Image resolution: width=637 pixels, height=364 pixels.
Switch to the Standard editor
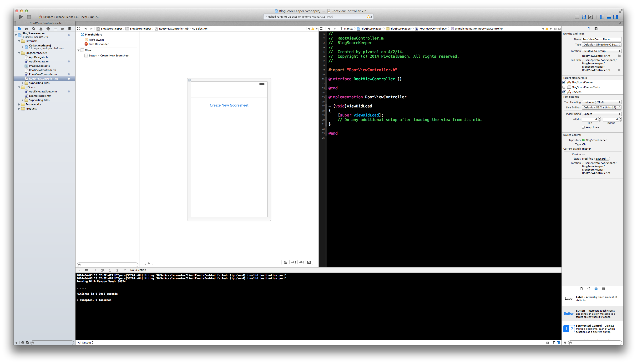(577, 17)
